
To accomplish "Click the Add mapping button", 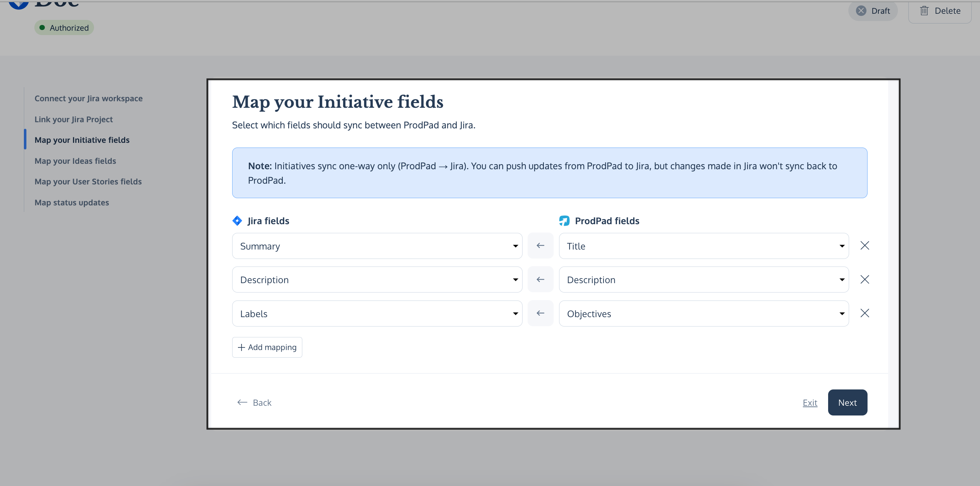I will (267, 347).
